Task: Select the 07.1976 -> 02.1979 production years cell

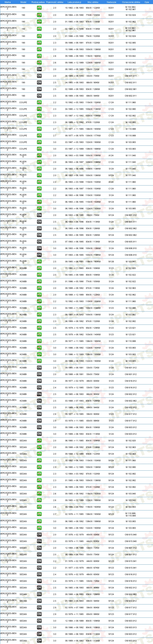Action: click(74, 535)
